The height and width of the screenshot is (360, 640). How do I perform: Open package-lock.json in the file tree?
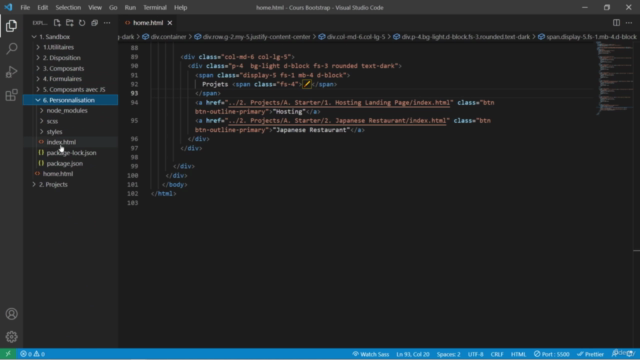[70, 153]
